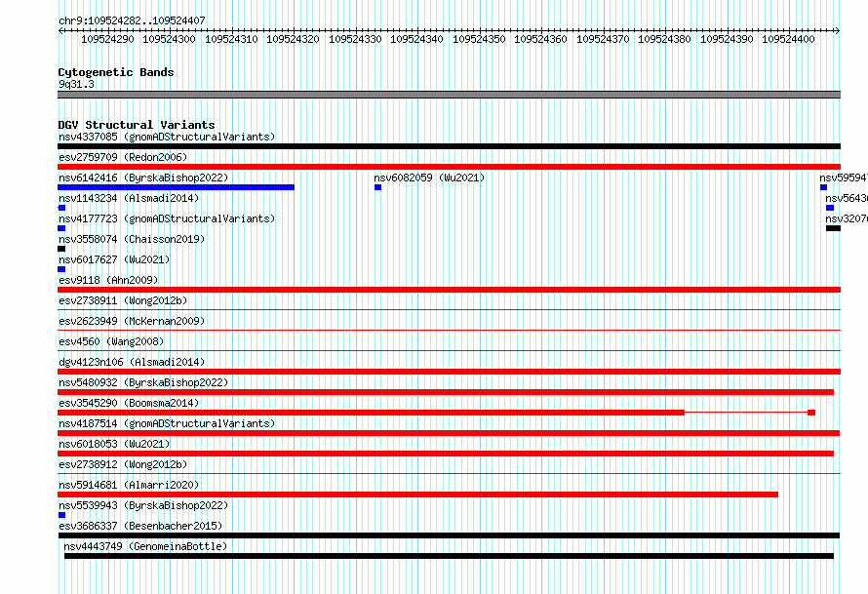Click the thick red esv9118 bar
868x594 pixels.
click(x=449, y=290)
